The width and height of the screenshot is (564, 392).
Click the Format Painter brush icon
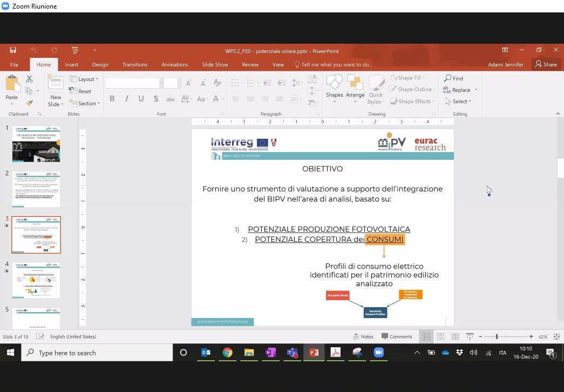[30, 103]
